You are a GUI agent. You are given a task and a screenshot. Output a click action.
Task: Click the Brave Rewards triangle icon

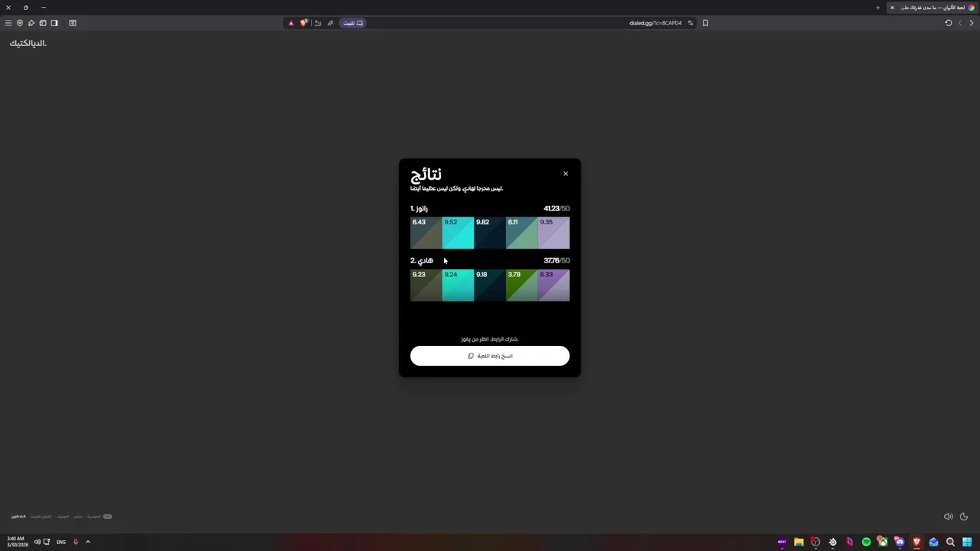(x=291, y=23)
